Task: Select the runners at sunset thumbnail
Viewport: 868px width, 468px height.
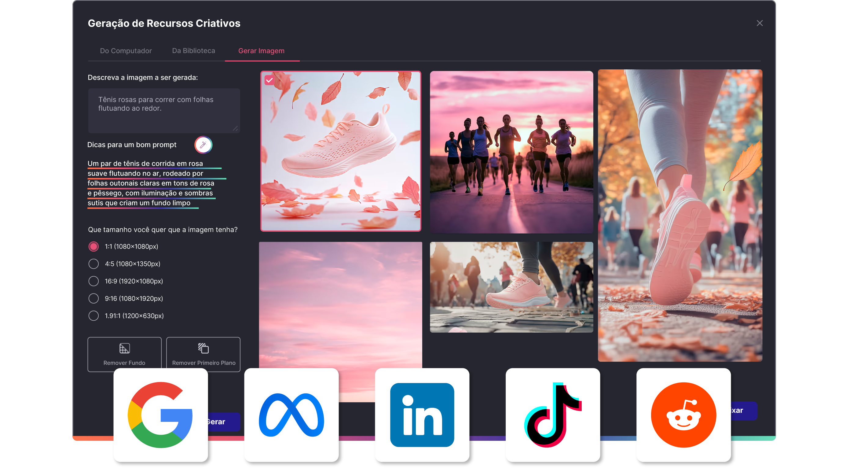Action: click(x=511, y=152)
